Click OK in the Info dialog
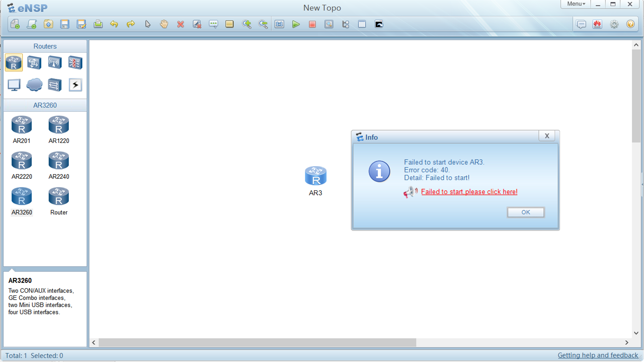The width and height of the screenshot is (644, 362). [x=526, y=212]
